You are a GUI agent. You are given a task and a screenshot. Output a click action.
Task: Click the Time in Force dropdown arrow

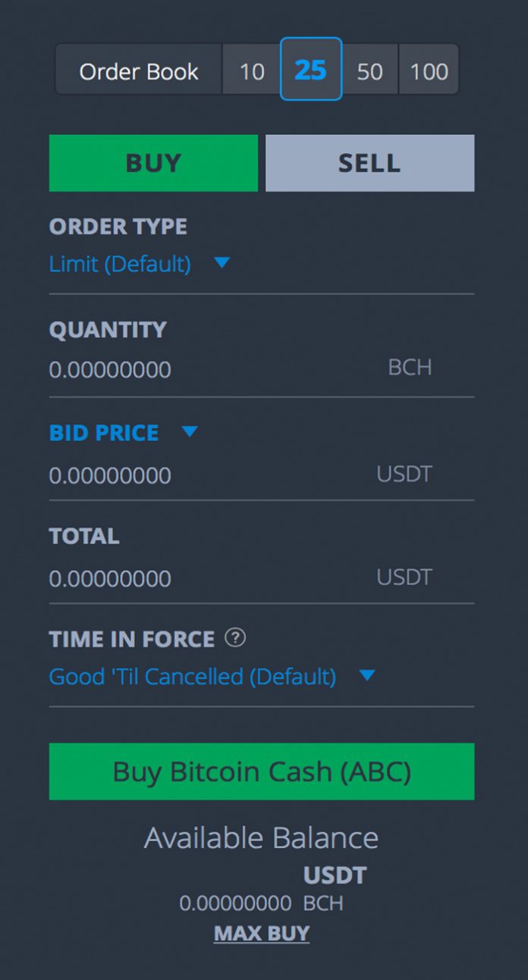367,675
